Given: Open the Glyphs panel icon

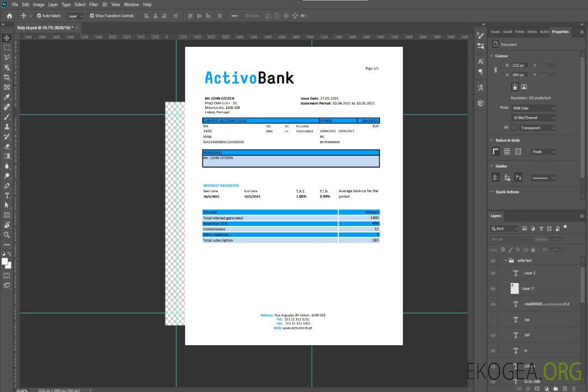Looking at the screenshot, I should tap(481, 88).
